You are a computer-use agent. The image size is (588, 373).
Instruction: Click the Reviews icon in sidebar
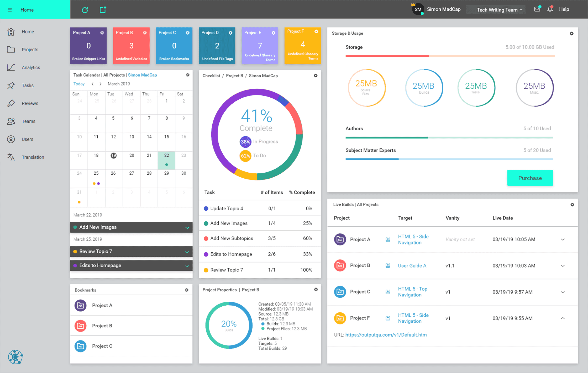(x=11, y=103)
